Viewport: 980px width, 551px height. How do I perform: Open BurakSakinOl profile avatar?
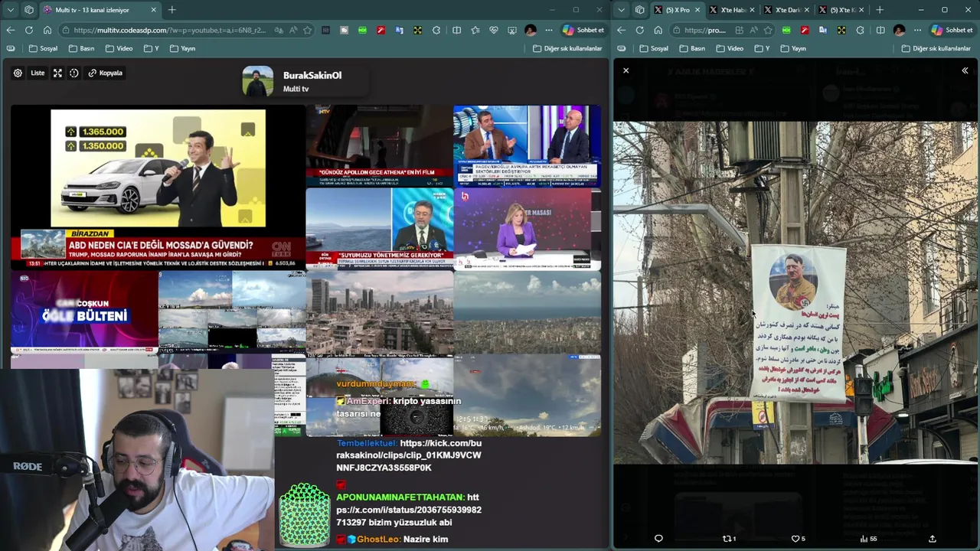click(258, 81)
